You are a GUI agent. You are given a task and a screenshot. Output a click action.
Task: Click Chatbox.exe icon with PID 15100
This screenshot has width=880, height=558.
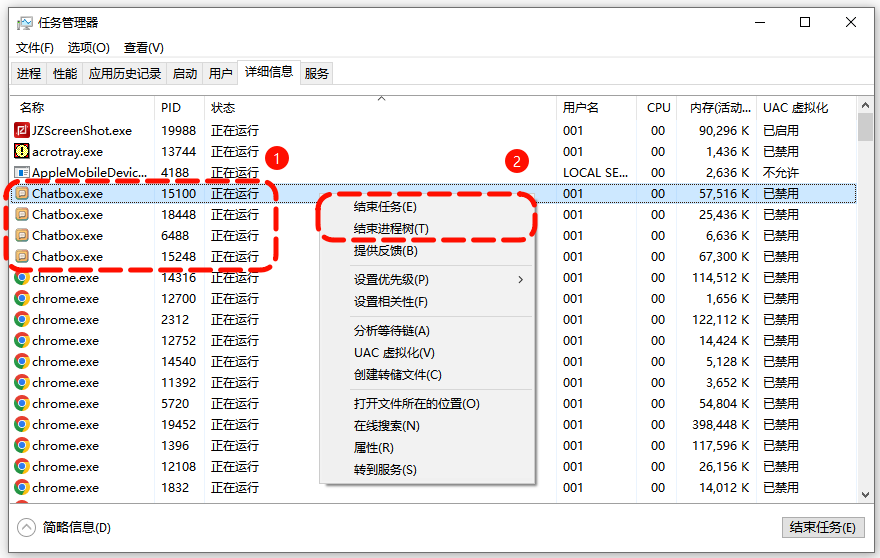(x=21, y=193)
